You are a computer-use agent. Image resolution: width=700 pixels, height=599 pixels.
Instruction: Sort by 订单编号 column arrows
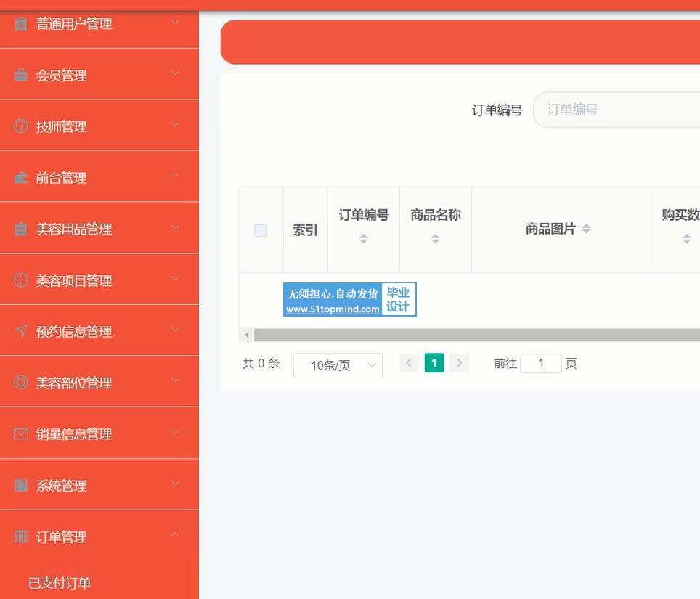(363, 238)
